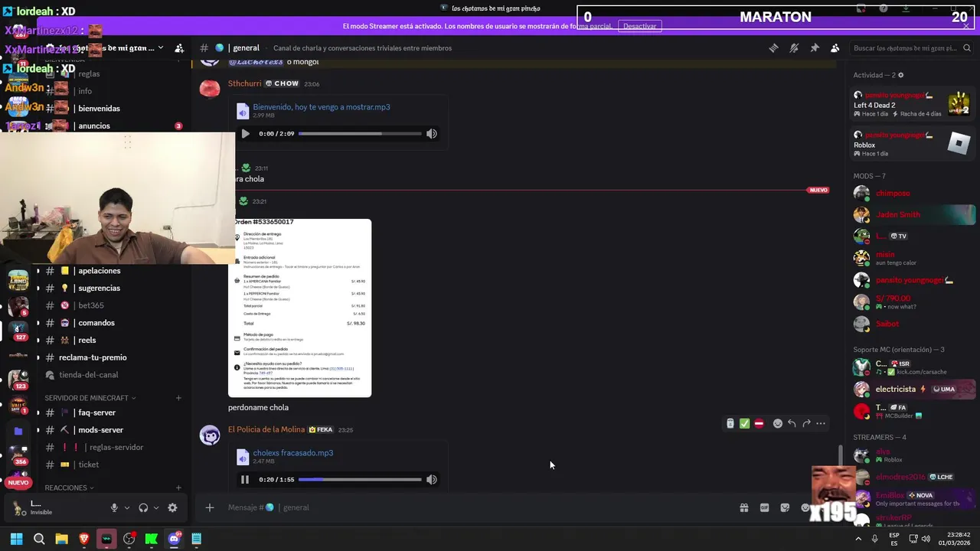The height and width of the screenshot is (551, 980).
Task: Open the sticker picker
Action: pos(785,507)
